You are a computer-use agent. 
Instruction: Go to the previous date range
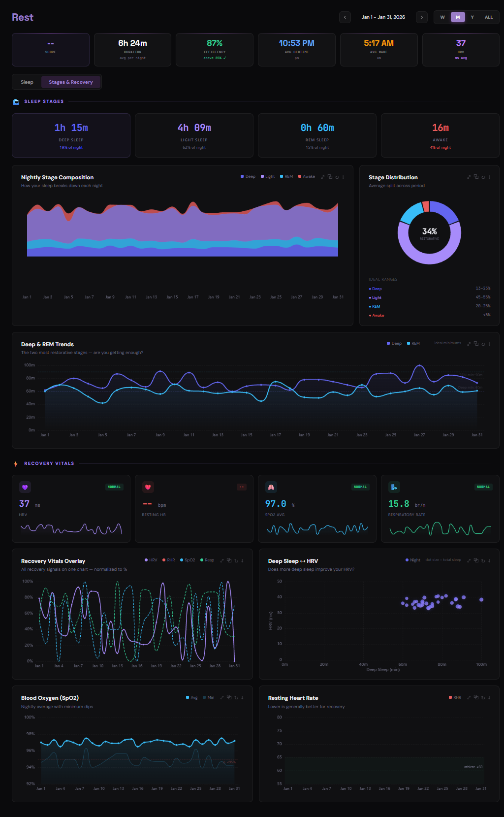[x=345, y=17]
